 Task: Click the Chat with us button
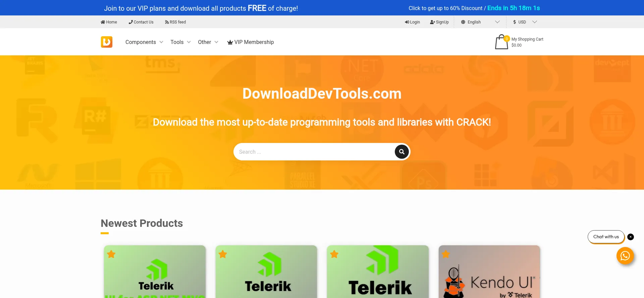coord(606,237)
